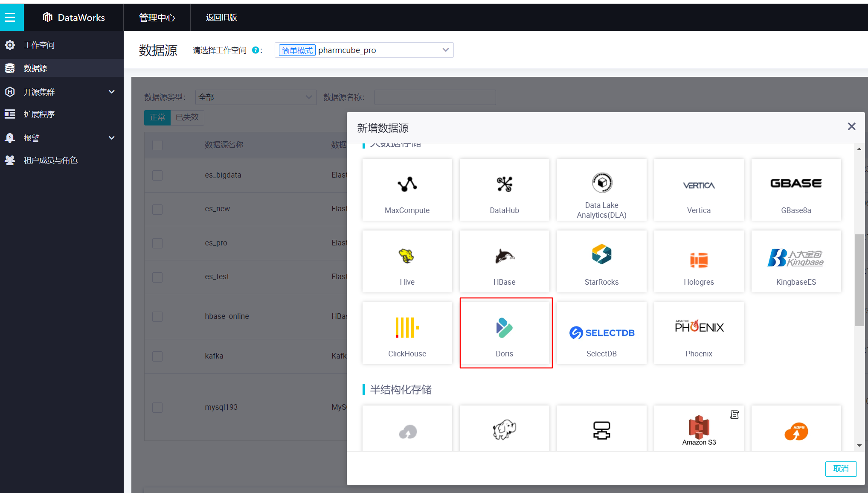
Task: Click the 数据源名称 search field
Action: 435,97
